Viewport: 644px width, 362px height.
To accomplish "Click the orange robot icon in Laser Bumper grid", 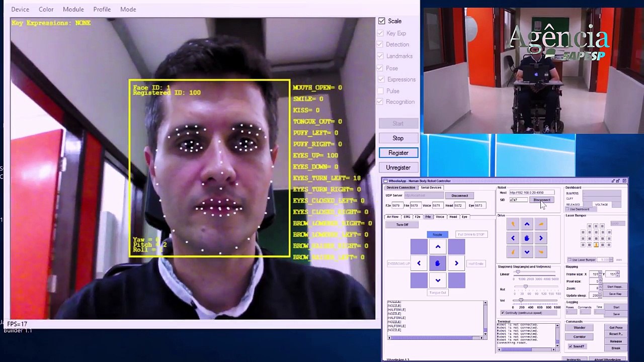I will coord(596,245).
